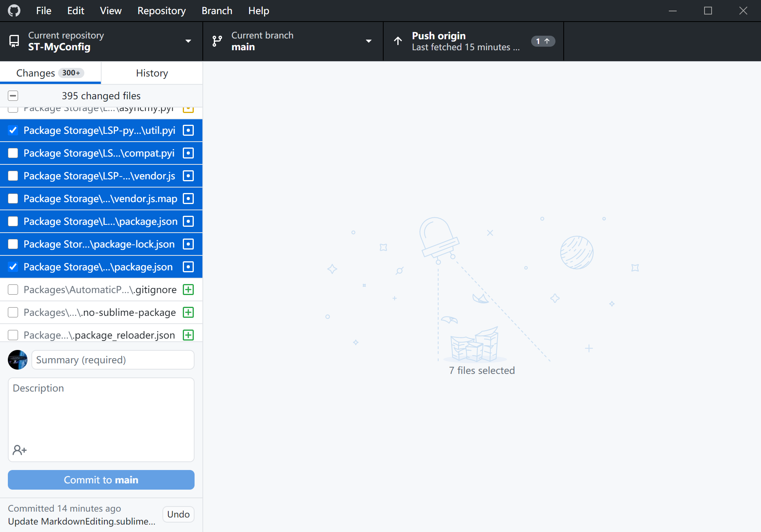Viewport: 761px width, 532px height.
Task: Click the added icon next to package_reloader.json
Action: [188, 335]
